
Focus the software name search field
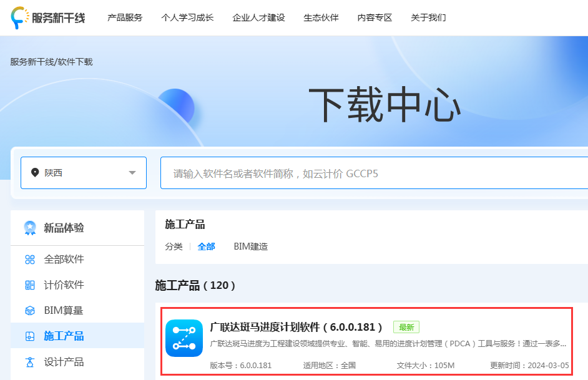374,173
